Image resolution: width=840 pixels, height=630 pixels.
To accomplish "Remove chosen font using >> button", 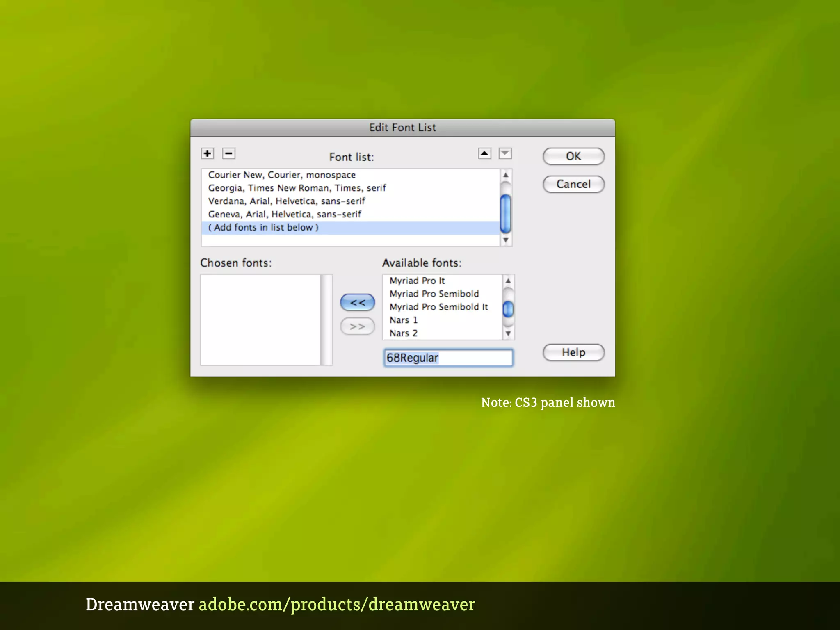I will 358,326.
